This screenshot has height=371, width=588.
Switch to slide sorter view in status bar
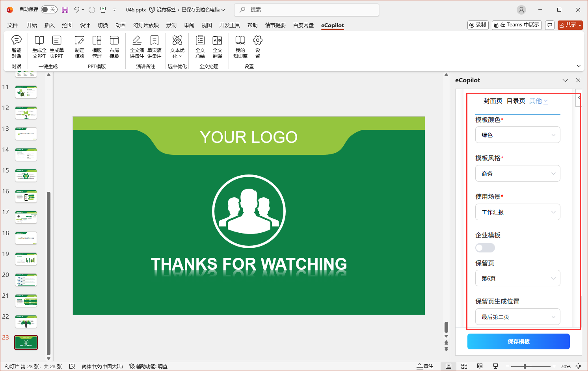(x=464, y=366)
